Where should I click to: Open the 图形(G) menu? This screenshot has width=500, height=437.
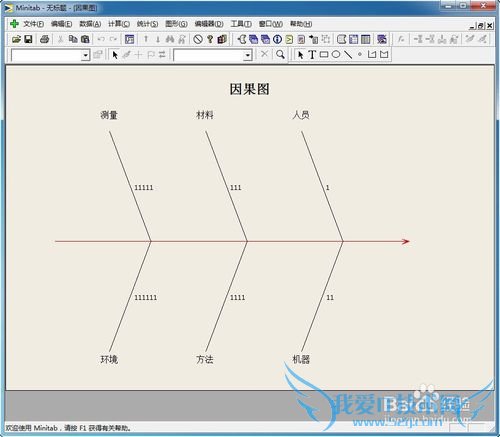[x=176, y=24]
